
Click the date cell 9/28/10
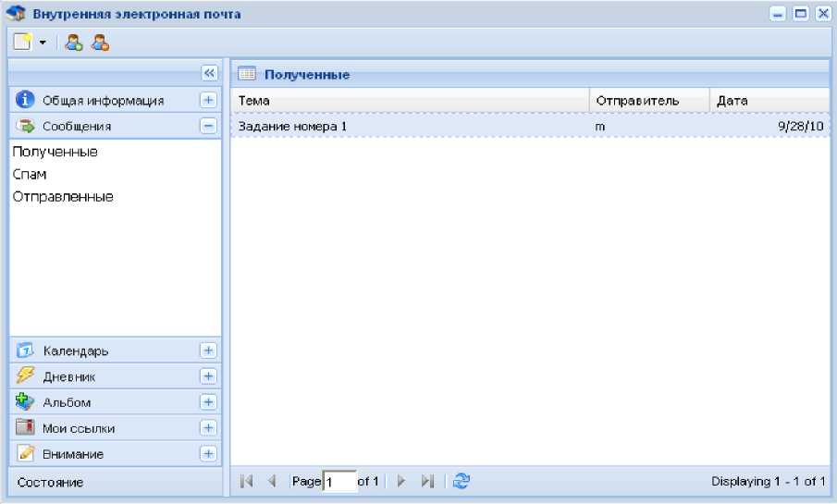click(800, 126)
